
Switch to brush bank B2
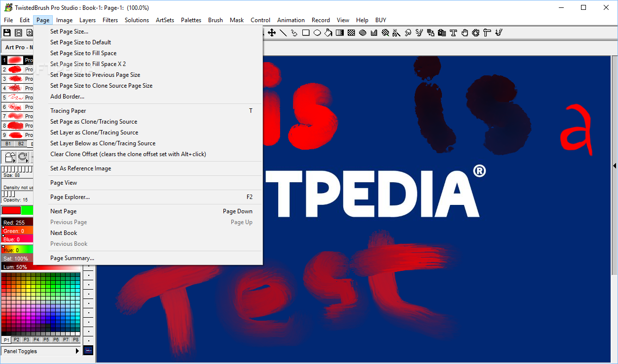coord(21,144)
